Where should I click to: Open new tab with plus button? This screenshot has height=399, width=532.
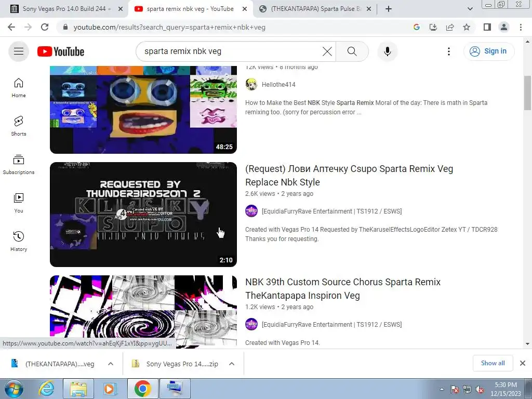pos(389,9)
